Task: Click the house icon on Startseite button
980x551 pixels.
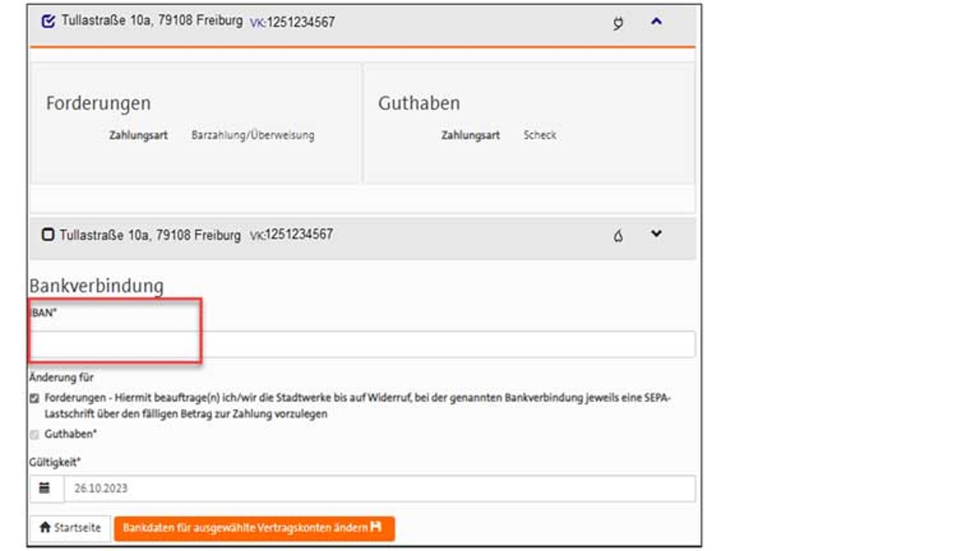Action: tap(45, 528)
